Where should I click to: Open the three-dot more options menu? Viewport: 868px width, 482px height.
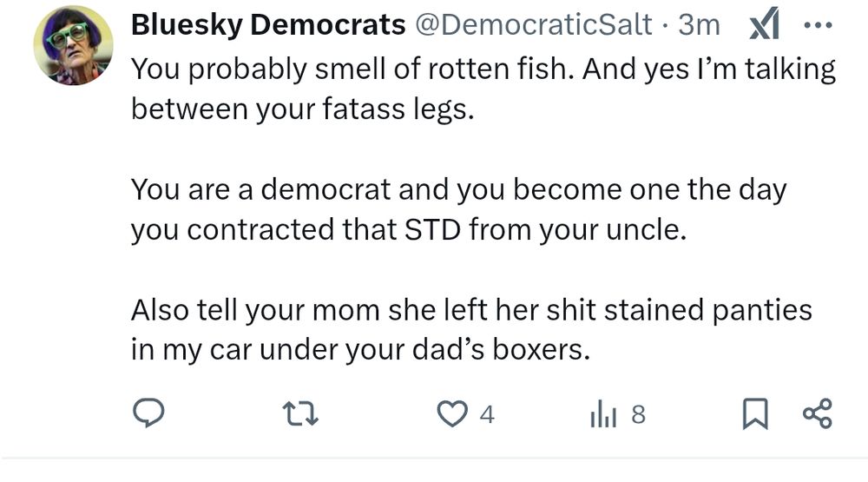(x=818, y=26)
